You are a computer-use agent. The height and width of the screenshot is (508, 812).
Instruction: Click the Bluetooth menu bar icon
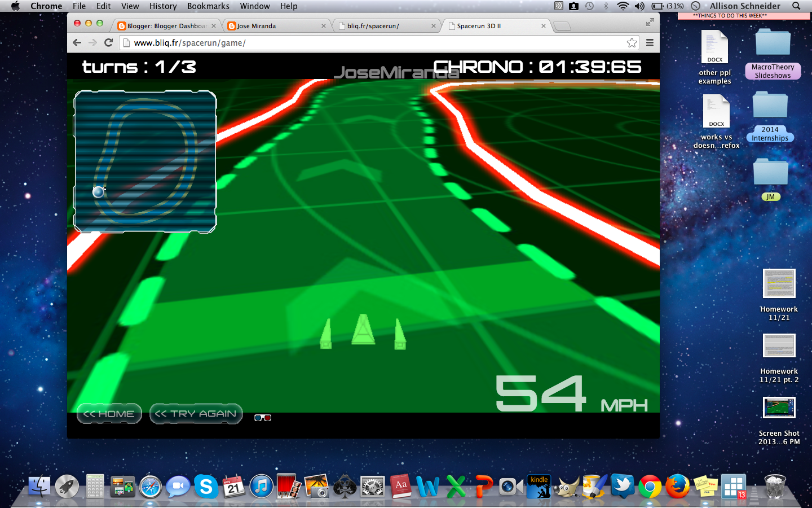coord(606,6)
